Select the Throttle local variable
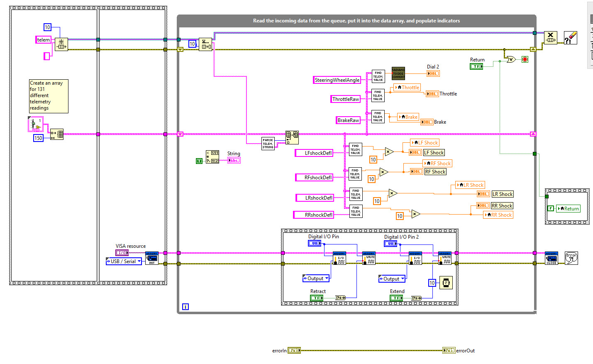 pos(408,88)
